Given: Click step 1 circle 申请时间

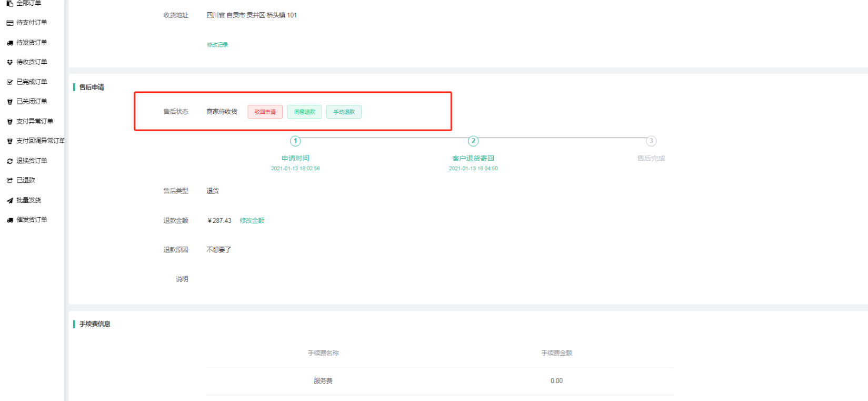Looking at the screenshot, I should coord(295,141).
